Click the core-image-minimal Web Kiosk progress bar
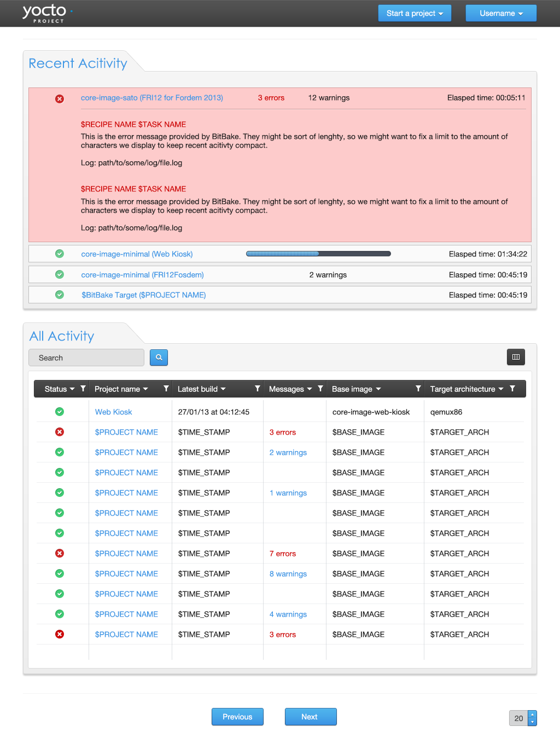This screenshot has width=560, height=738. pos(318,254)
